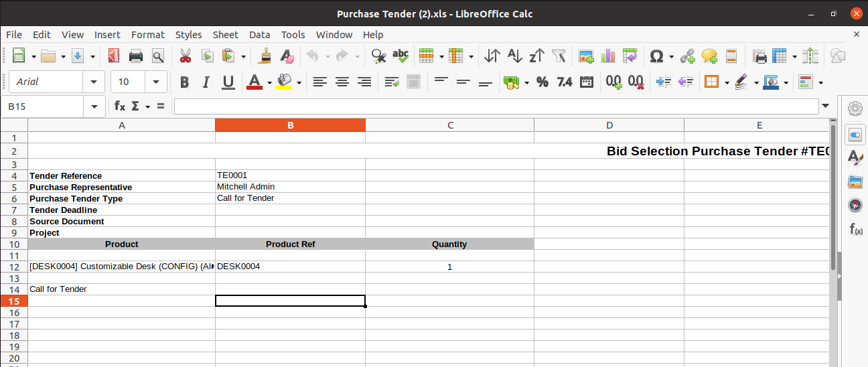
Task: Open the Tools menu
Action: point(293,34)
